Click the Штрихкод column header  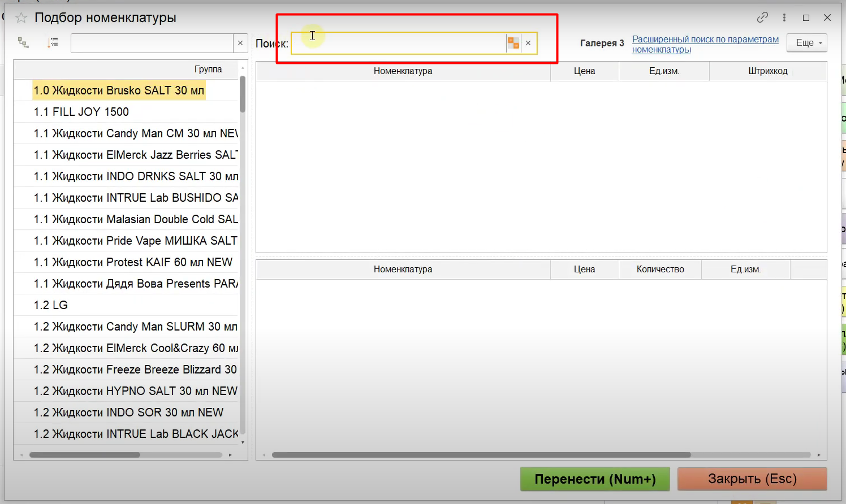point(767,71)
